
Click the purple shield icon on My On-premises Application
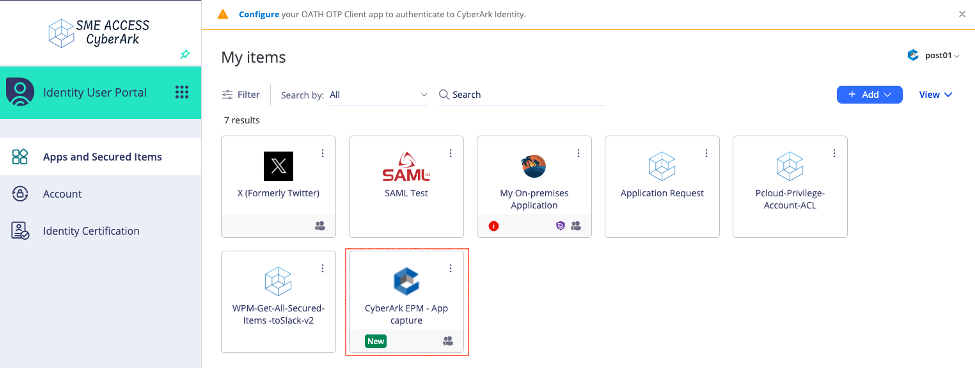click(560, 226)
